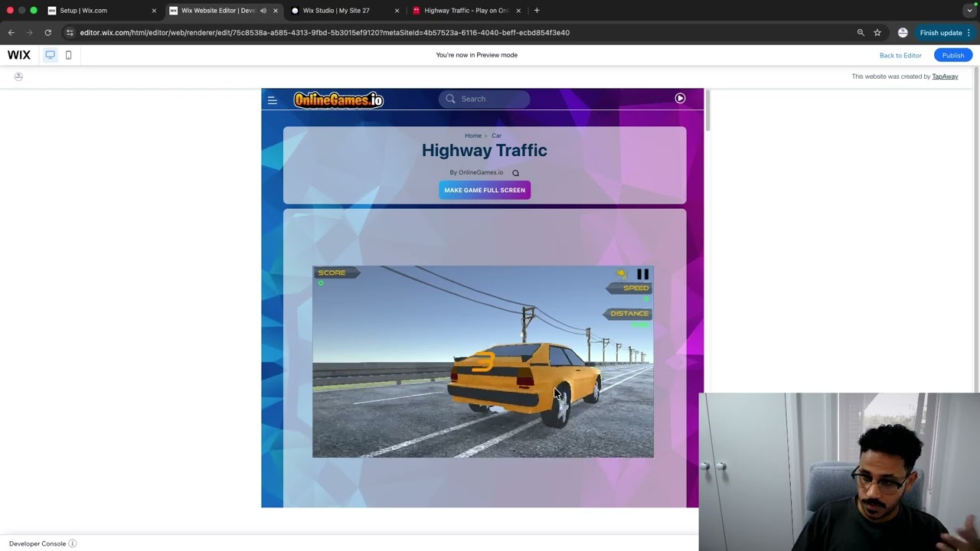The image size is (980, 551).
Task: Click You're now in Preview mode text
Action: 476,55
